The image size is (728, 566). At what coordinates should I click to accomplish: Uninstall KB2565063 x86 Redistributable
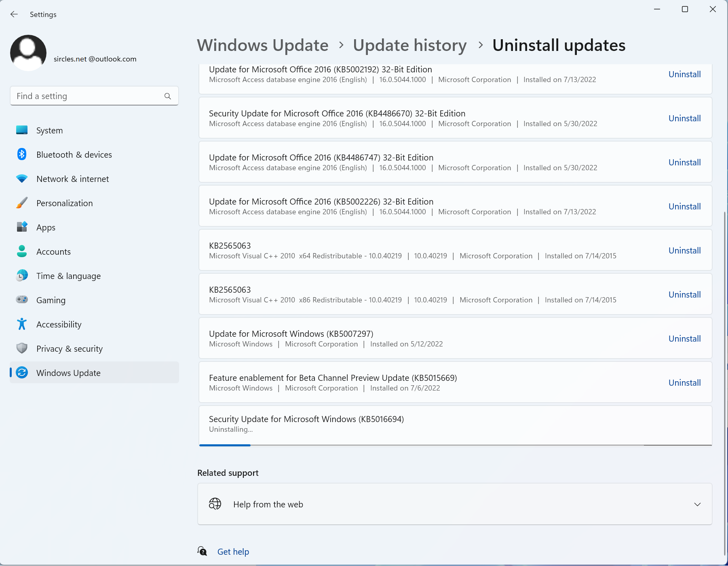[684, 295]
